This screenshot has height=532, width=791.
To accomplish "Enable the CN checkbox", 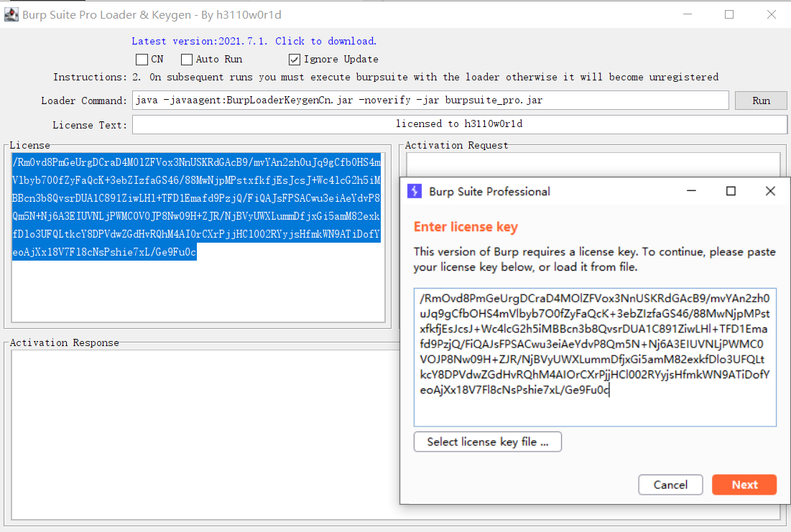I will [142, 60].
